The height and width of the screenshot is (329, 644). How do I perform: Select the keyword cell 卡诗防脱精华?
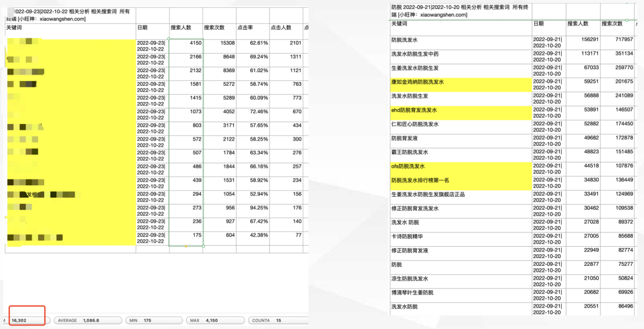pyautogui.click(x=461, y=240)
